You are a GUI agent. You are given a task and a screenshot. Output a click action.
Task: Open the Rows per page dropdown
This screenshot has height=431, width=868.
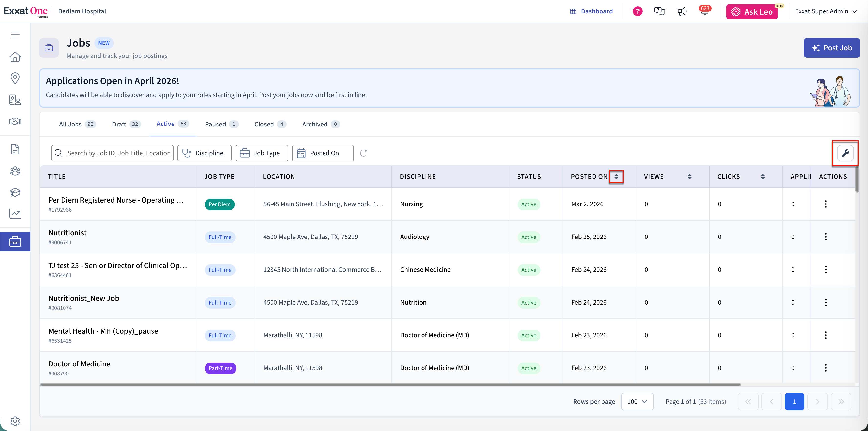click(x=637, y=402)
